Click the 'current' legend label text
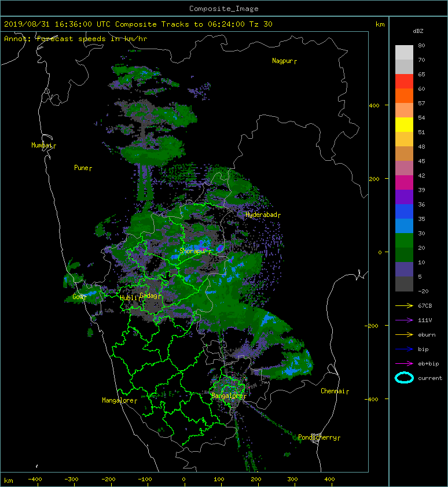The width and height of the screenshot is (448, 487). click(x=430, y=378)
